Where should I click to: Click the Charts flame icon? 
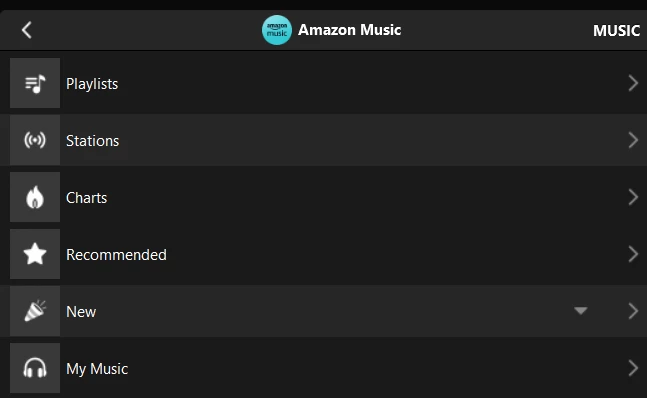[x=35, y=197]
